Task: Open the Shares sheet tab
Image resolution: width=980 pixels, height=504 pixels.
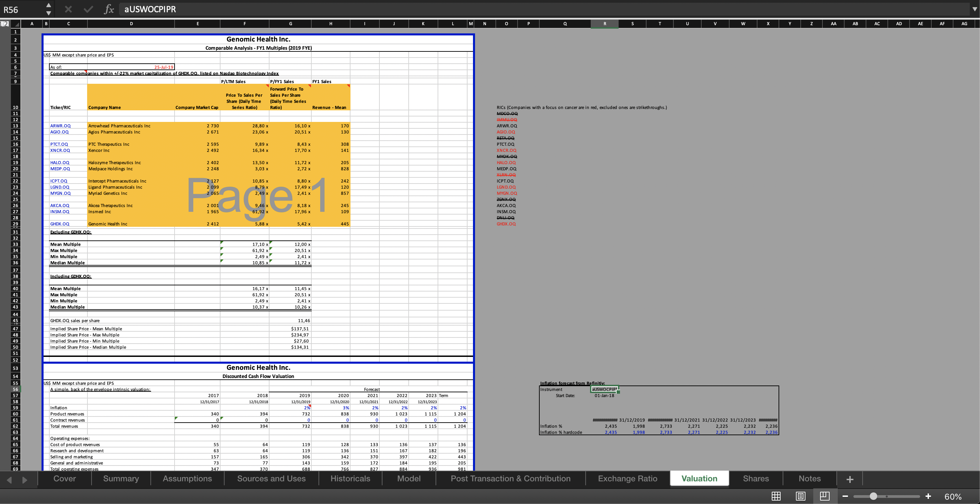Action: coord(756,478)
